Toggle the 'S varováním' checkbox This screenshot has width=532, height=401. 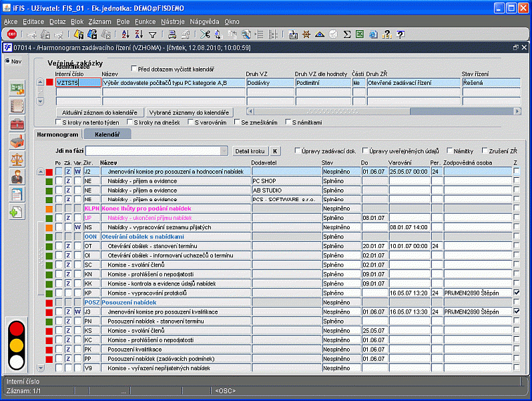click(189, 122)
